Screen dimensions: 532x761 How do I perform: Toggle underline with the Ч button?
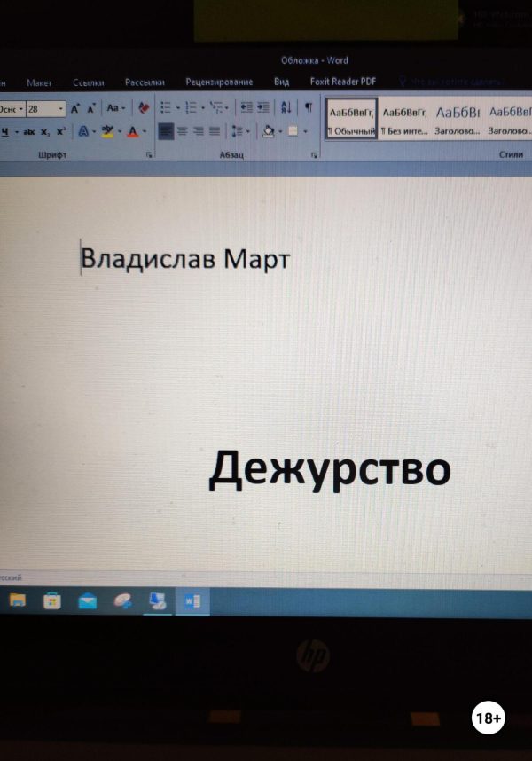pyautogui.click(x=4, y=131)
